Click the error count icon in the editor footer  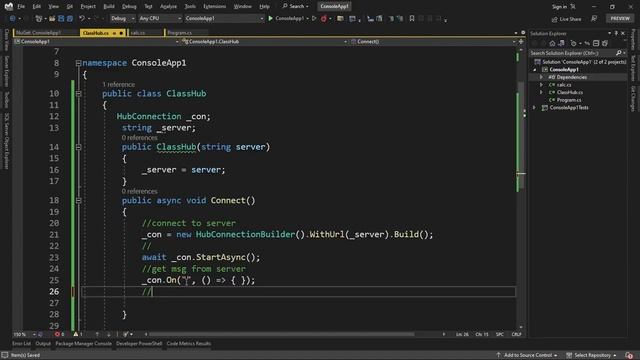[x=57, y=334]
